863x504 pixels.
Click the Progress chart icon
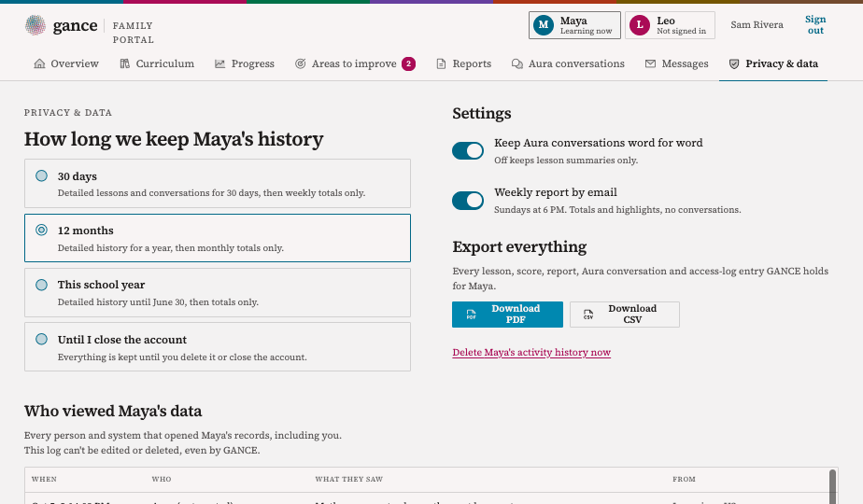point(220,63)
